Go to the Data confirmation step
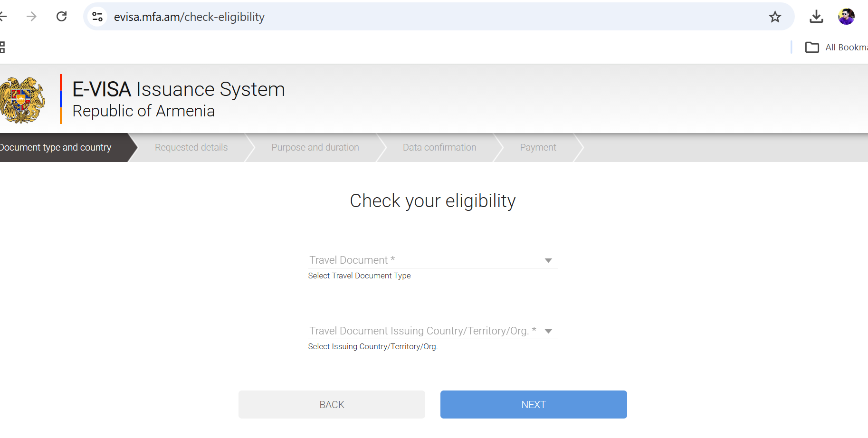 [x=439, y=147]
